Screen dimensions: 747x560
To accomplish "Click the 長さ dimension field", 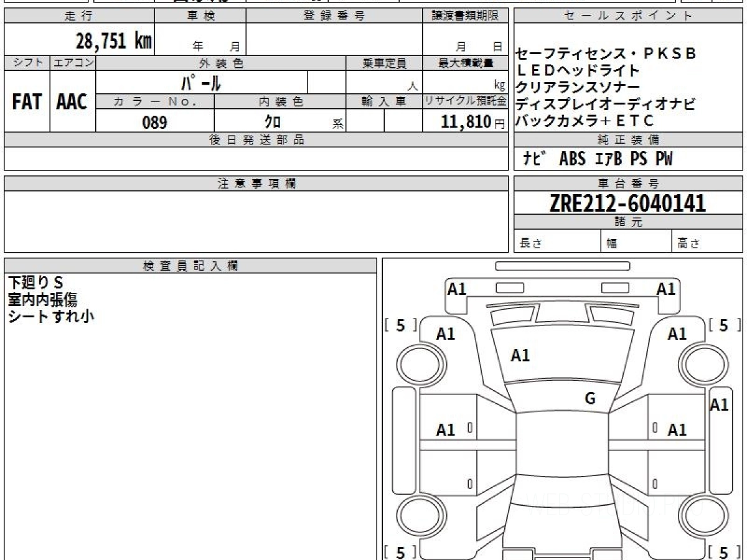I will [558, 242].
